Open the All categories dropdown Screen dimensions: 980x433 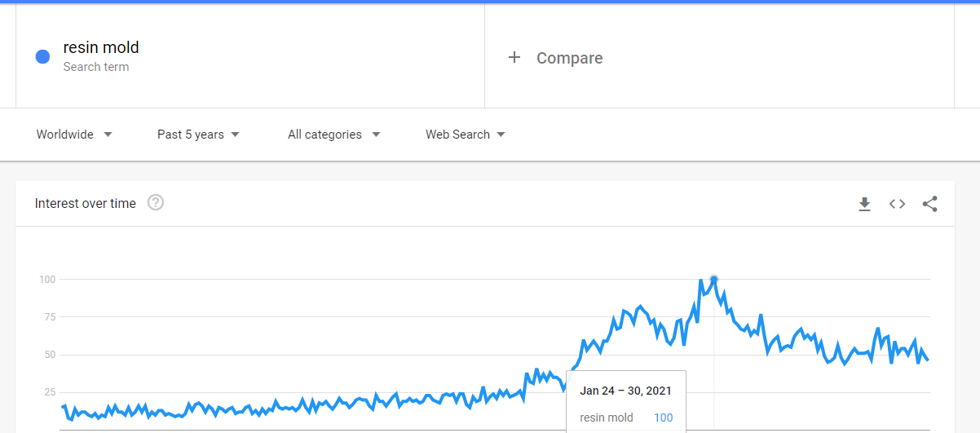click(x=333, y=135)
